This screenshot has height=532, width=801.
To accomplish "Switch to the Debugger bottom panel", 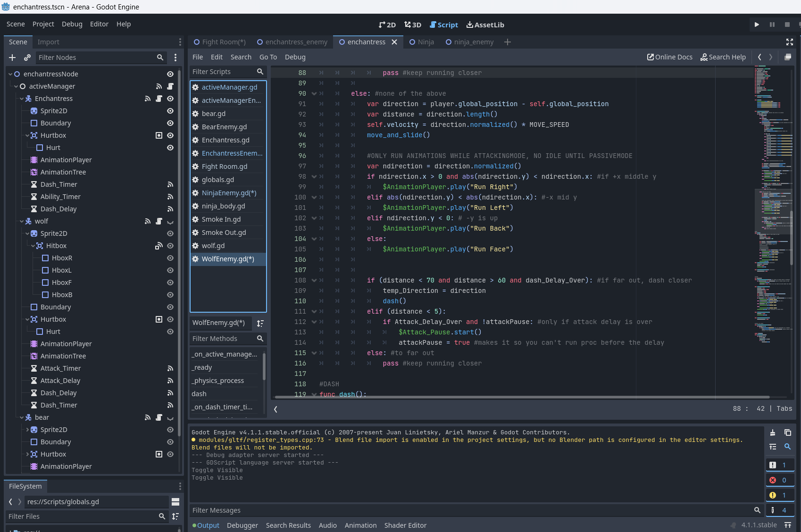I will coord(242,525).
